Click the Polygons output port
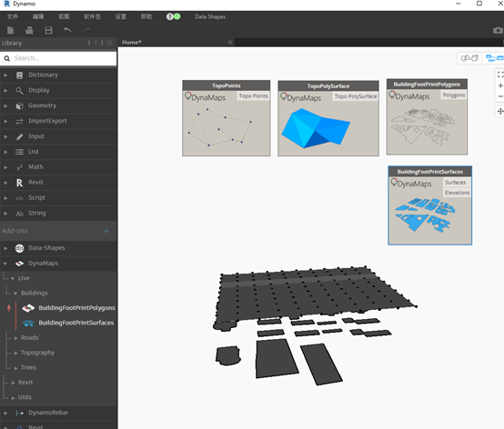 point(454,95)
